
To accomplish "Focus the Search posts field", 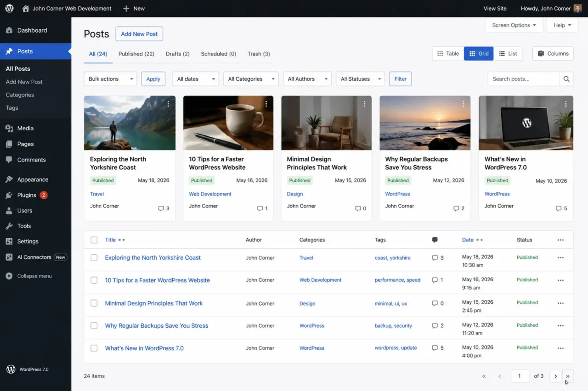I will coord(524,79).
